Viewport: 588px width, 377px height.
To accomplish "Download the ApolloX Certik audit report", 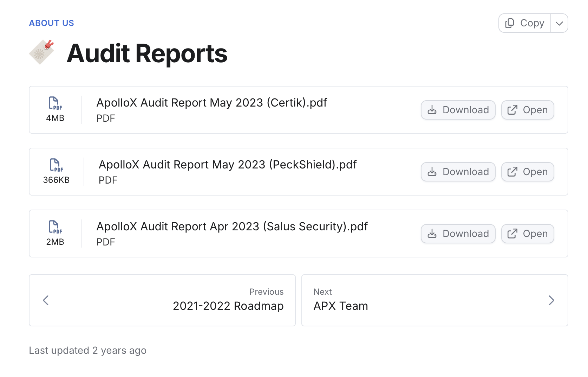I will coord(458,110).
